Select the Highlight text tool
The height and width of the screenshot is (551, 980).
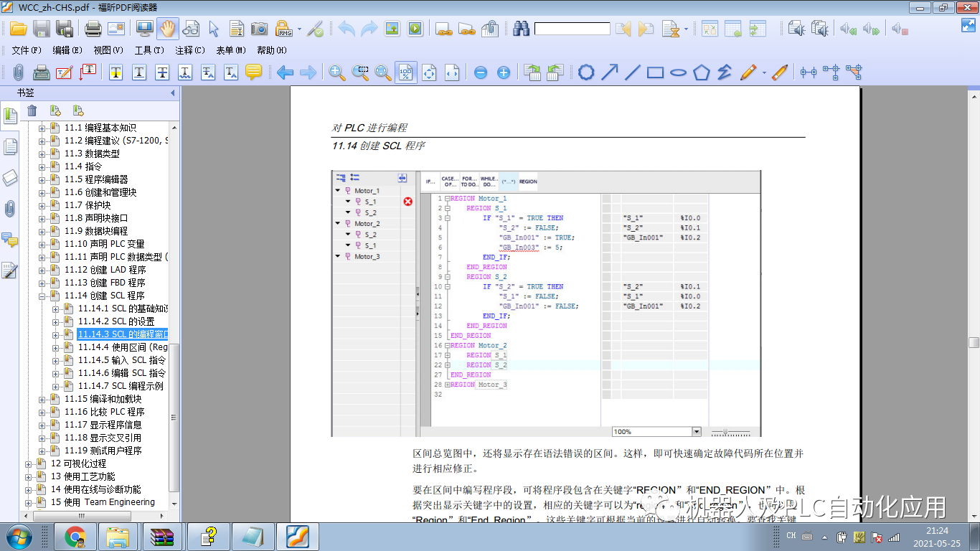[115, 71]
